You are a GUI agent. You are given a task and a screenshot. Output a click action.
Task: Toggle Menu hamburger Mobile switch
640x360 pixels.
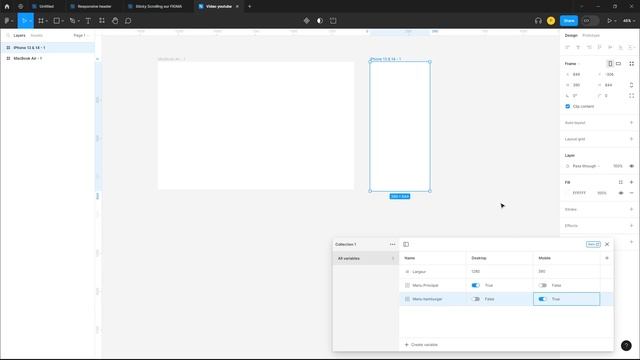[x=542, y=299]
